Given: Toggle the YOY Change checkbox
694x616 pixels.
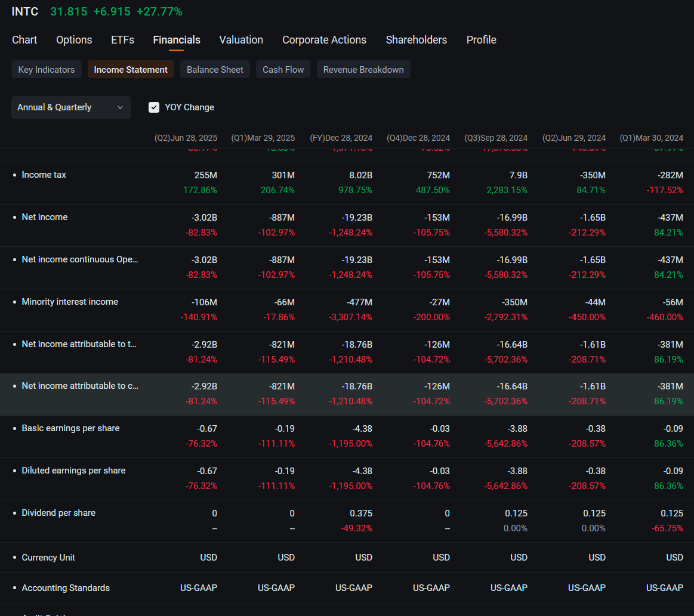Looking at the screenshot, I should tap(153, 107).
